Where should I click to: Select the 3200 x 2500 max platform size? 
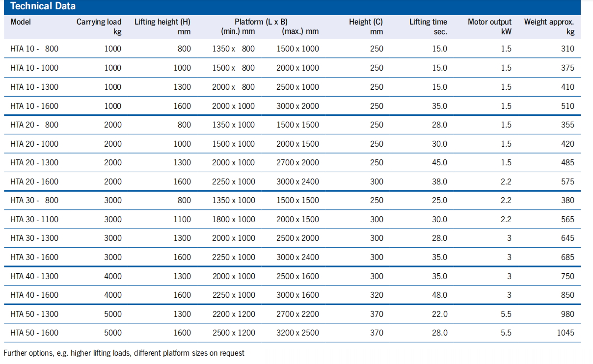point(297,333)
